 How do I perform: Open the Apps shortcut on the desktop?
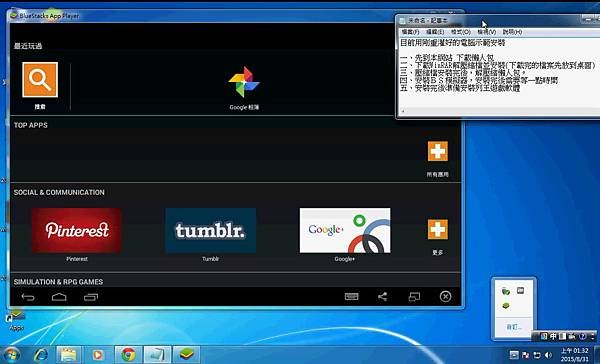(16, 320)
